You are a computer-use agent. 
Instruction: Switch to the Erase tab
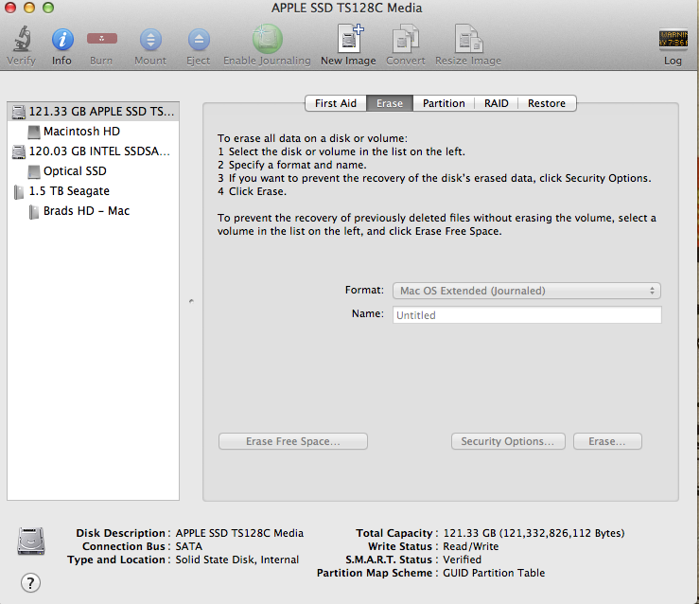point(390,103)
